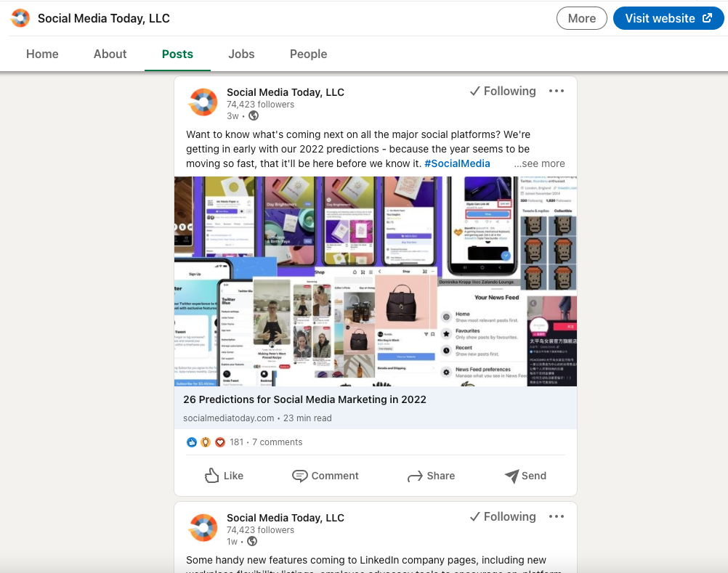Click the Social Media Today profile avatar
This screenshot has height=573, width=728.
203,102
